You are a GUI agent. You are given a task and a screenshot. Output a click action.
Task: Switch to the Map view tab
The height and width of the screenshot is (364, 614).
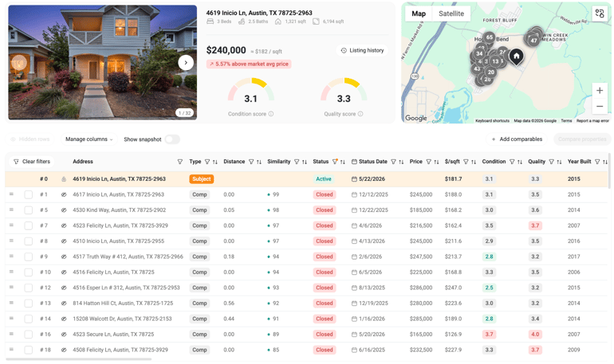pos(418,14)
